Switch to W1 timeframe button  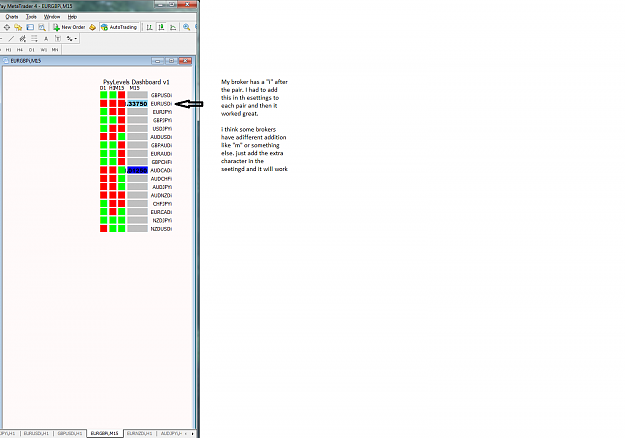(x=43, y=50)
